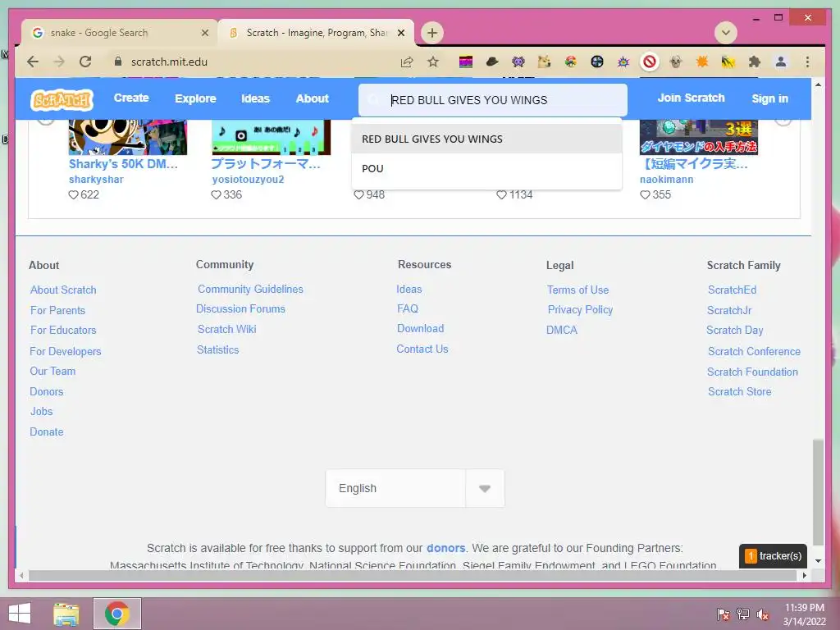Open the Windows Start menu

[20, 614]
